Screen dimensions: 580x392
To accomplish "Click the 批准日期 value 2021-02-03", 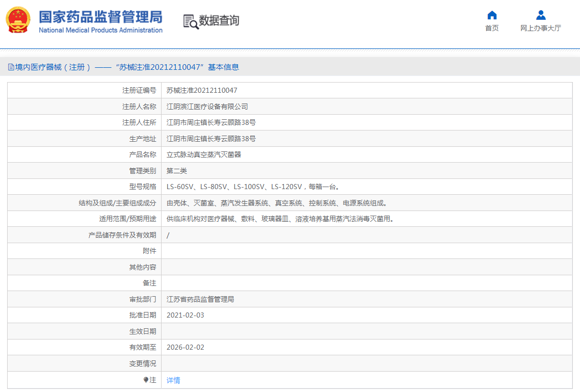I will [184, 315].
